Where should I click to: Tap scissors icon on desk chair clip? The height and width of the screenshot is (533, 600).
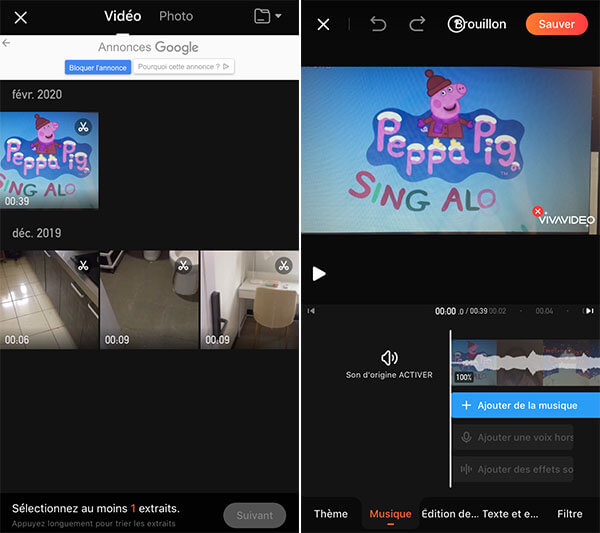(x=284, y=266)
